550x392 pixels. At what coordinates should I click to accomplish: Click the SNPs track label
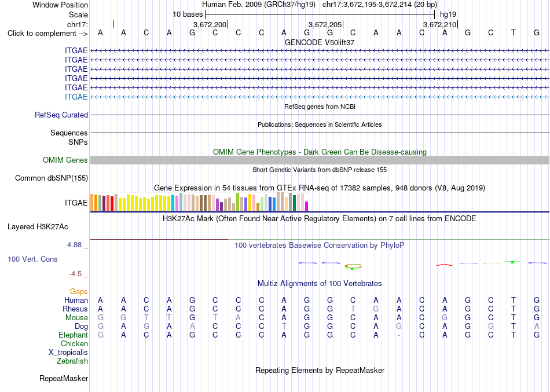78,142
